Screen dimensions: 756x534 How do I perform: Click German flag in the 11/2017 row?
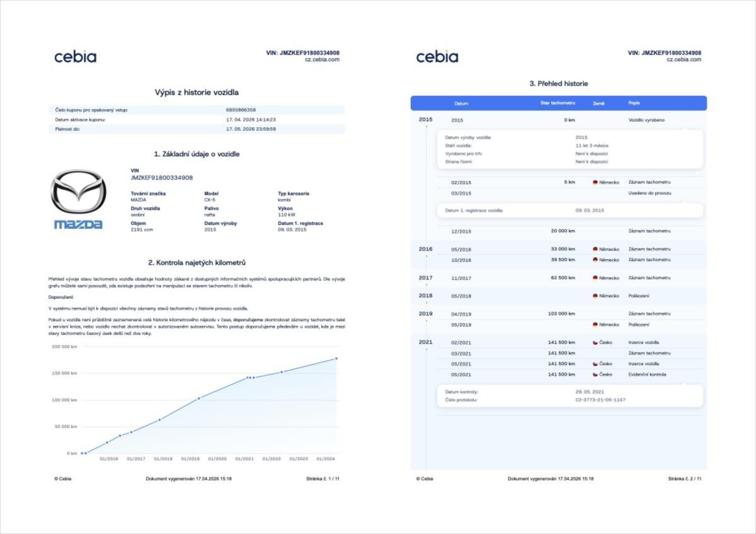click(x=595, y=278)
